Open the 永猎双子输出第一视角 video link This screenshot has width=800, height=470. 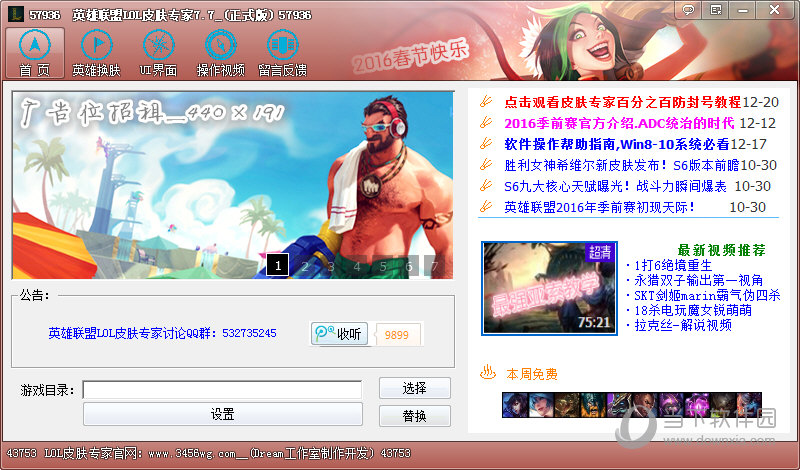click(x=698, y=280)
